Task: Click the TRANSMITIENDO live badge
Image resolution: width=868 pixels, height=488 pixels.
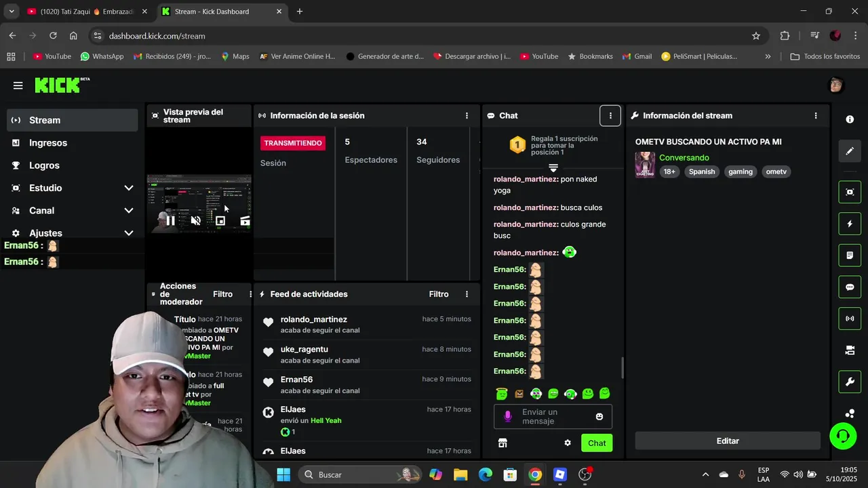Action: coord(293,143)
